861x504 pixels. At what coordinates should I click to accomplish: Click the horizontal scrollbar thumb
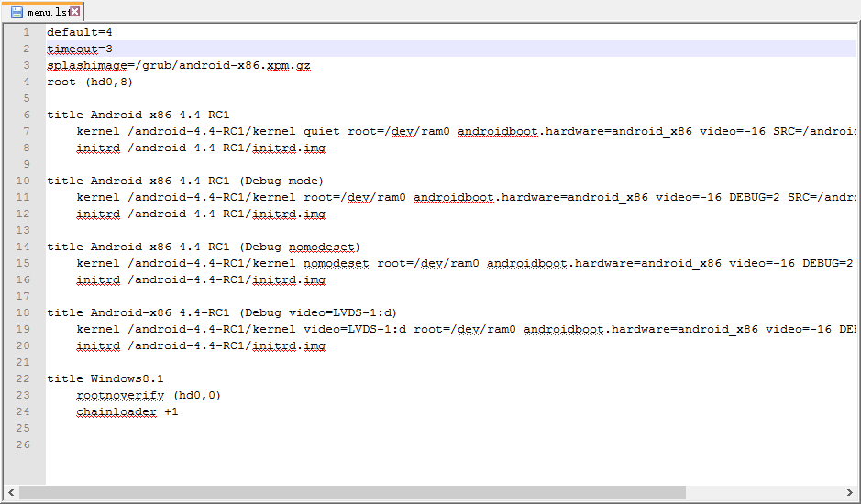coord(352,492)
